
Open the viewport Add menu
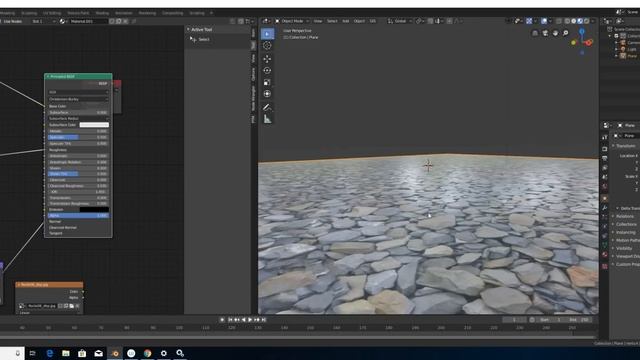pyautogui.click(x=346, y=21)
